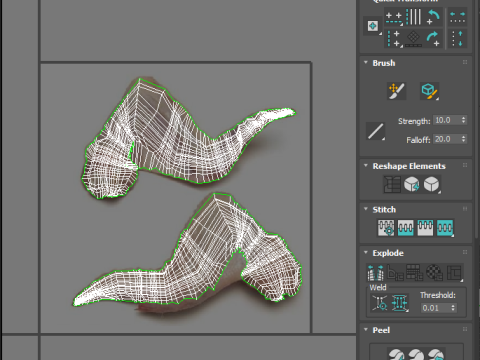Viewport: 480px width, 360px height.
Task: Flatten by material ID icon
Action: coord(434,273)
